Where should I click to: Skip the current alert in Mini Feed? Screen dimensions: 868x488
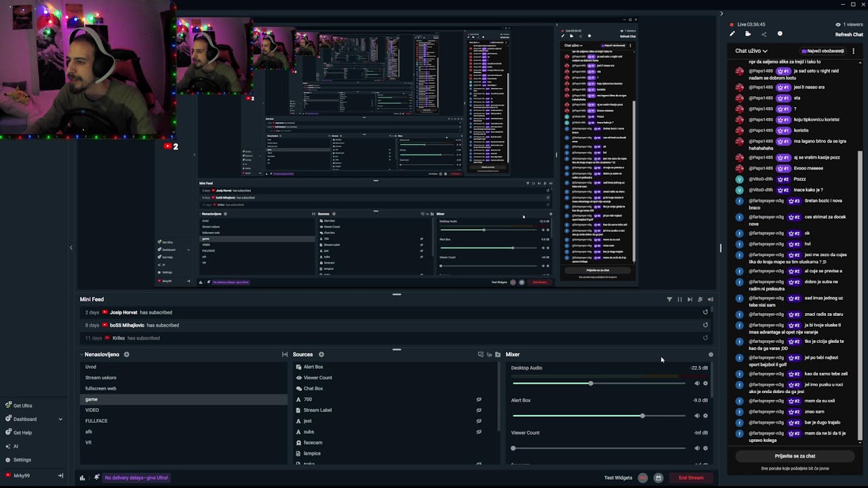tap(690, 300)
